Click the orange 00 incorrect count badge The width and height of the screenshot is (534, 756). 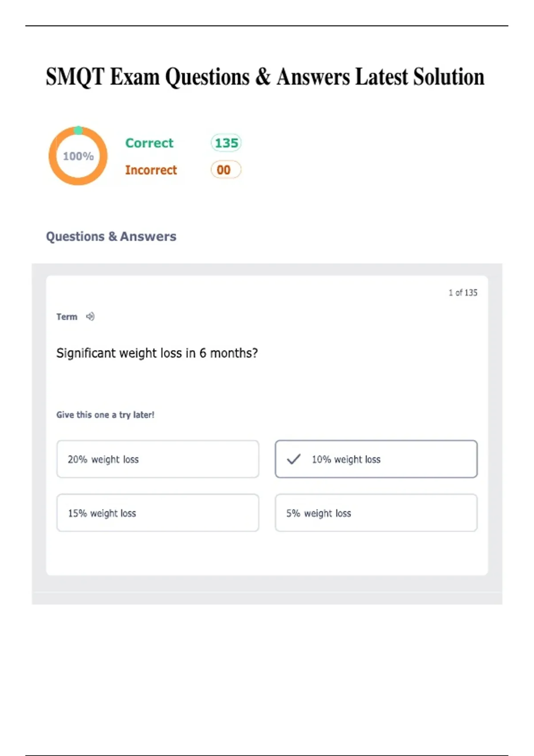(226, 170)
